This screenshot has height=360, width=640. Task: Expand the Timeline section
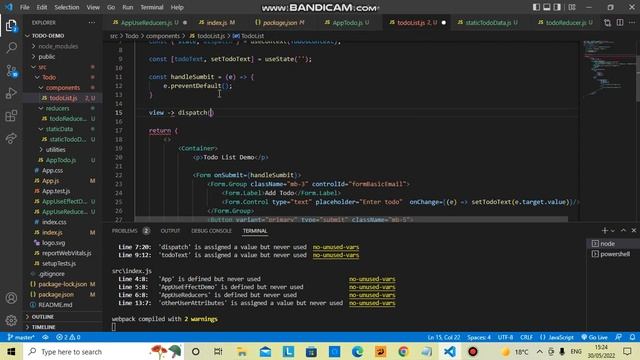(62, 327)
